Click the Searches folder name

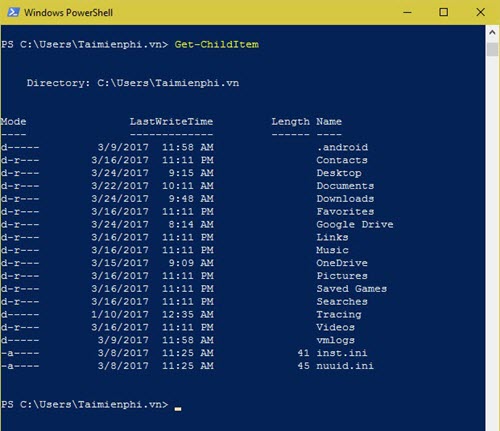(x=342, y=301)
